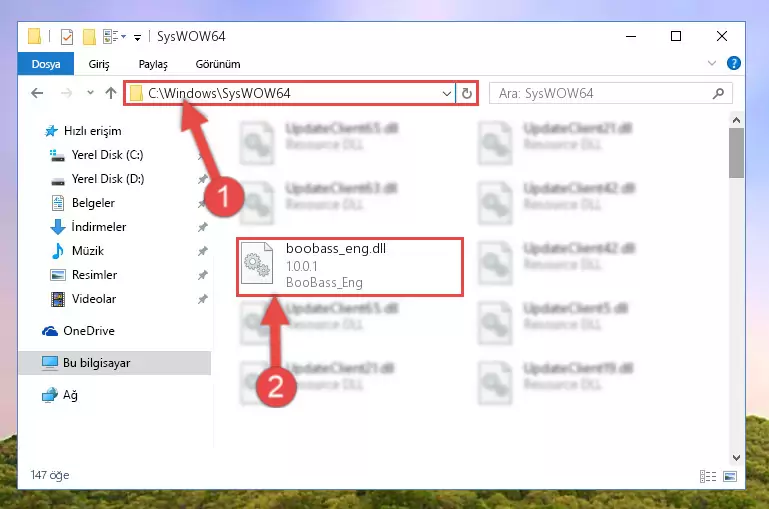The image size is (769, 509).
Task: Click the folder icon in title bar
Action: point(34,36)
